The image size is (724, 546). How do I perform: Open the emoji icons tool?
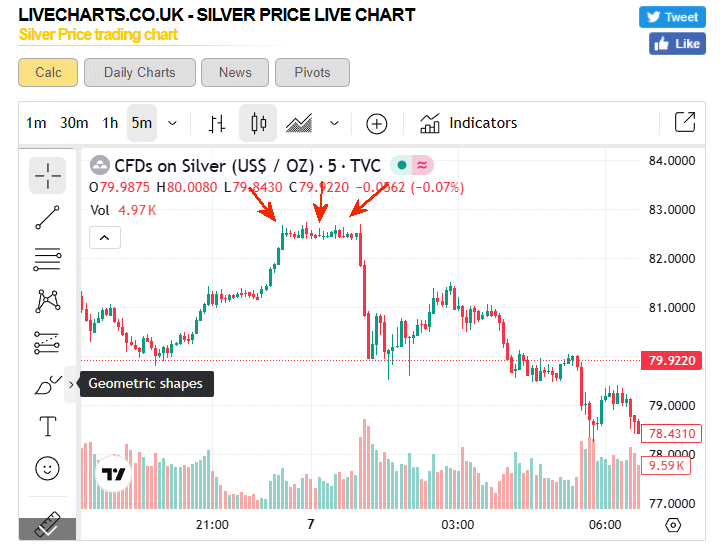click(x=48, y=467)
